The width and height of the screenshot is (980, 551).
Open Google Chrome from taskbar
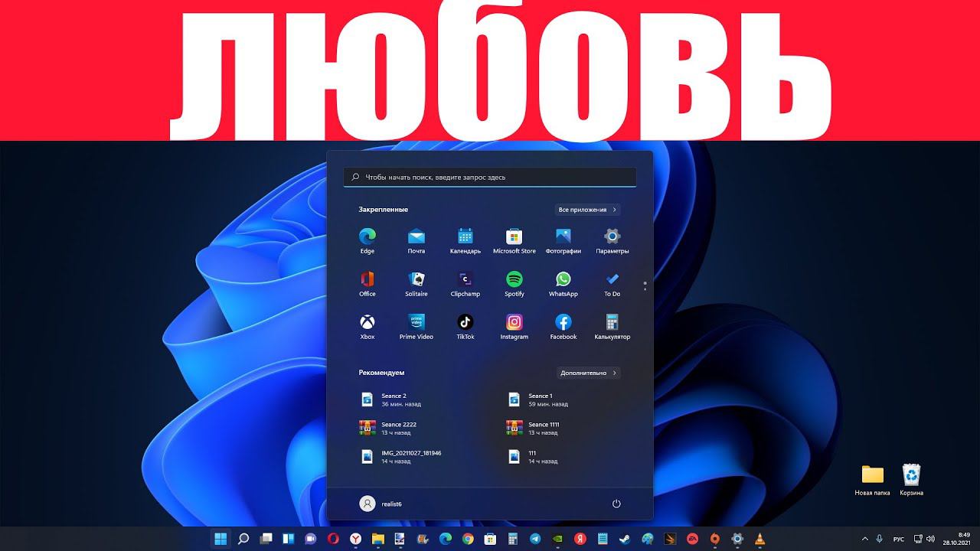468,539
